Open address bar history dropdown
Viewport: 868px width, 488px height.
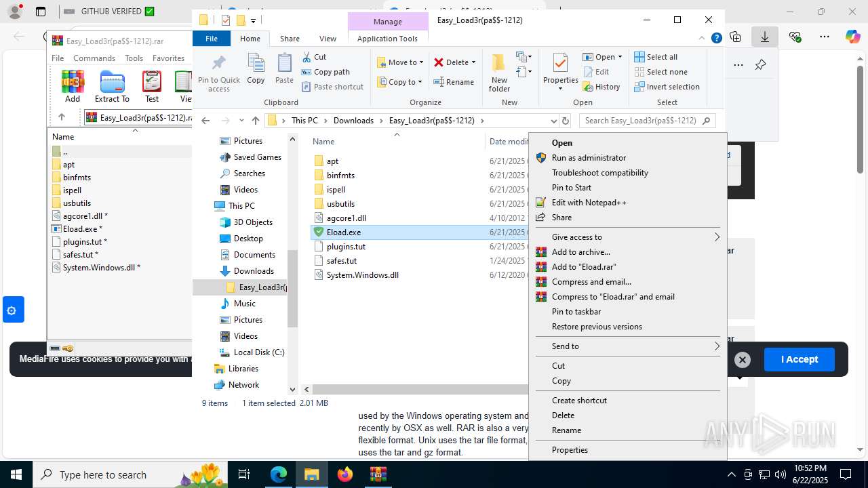554,121
